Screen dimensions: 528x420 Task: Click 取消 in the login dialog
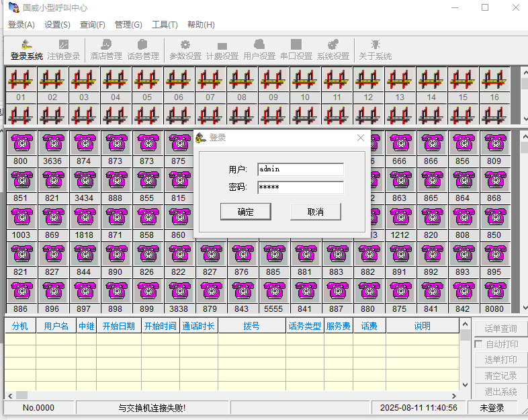316,212
